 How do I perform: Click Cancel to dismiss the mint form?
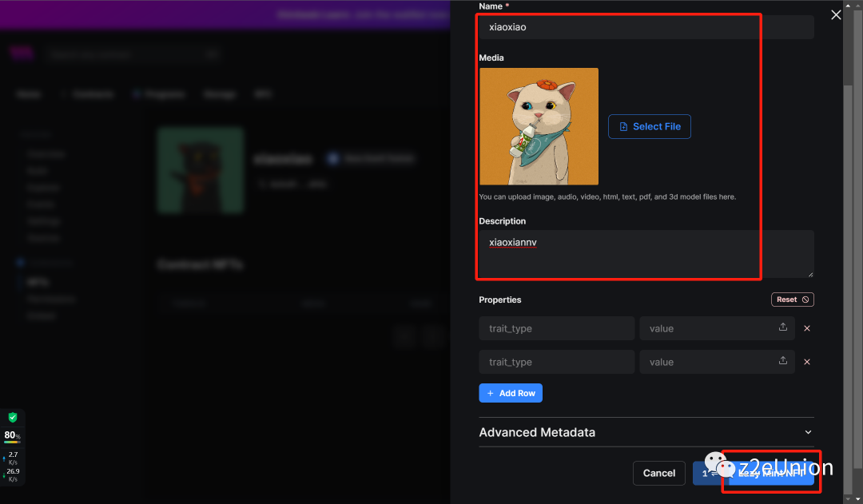[x=658, y=473]
